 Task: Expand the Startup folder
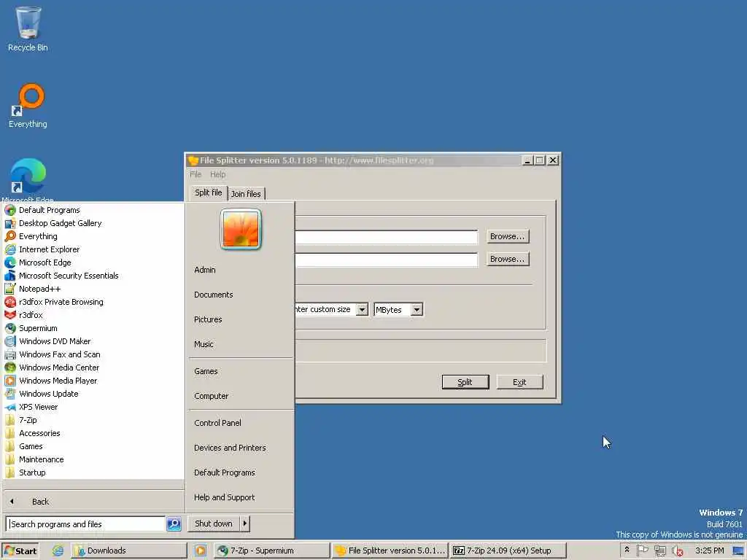coord(32,472)
